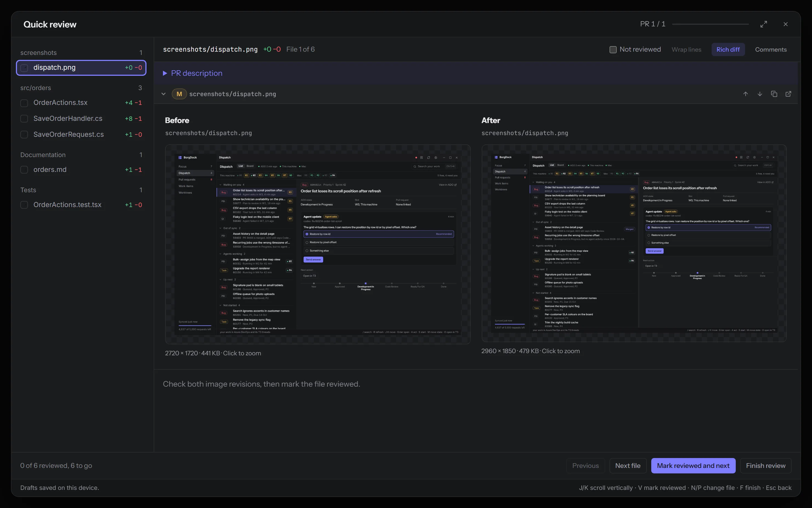Image resolution: width=812 pixels, height=508 pixels.
Task: Click the PR progress bar
Action: (710, 24)
